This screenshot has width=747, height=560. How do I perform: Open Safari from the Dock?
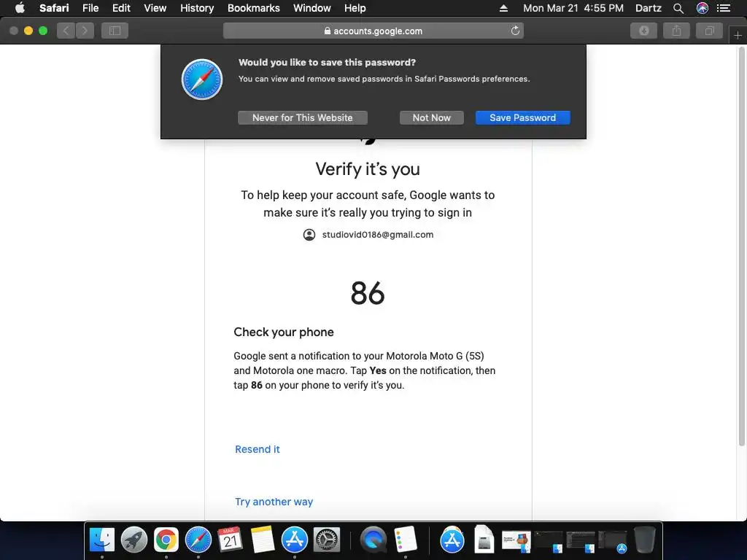coord(198,540)
